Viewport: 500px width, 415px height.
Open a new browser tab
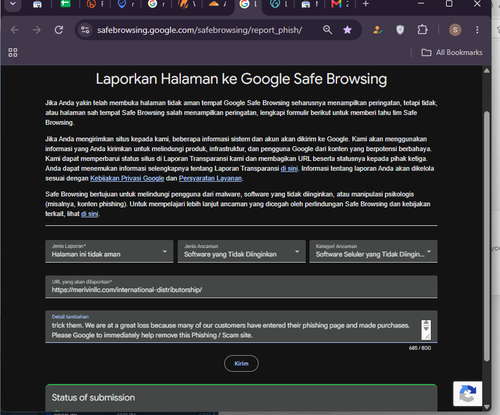click(x=366, y=4)
